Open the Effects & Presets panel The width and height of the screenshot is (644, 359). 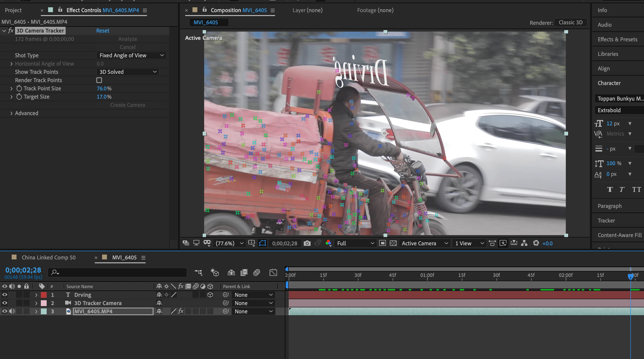(x=617, y=40)
